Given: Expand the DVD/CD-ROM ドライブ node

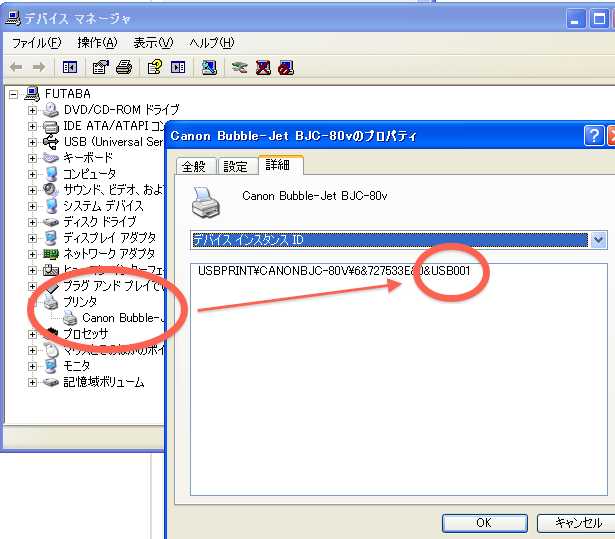Looking at the screenshot, I should coord(32,110).
